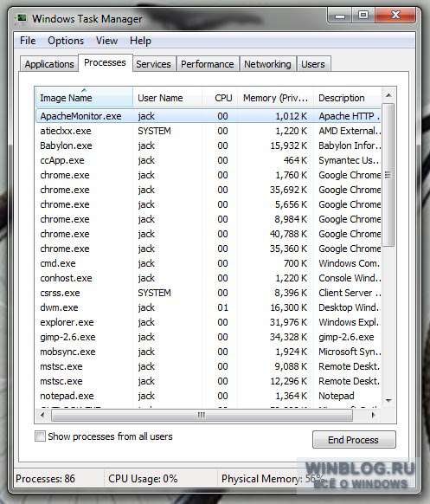
Task: Select the cmd.exe process
Action: (209, 263)
